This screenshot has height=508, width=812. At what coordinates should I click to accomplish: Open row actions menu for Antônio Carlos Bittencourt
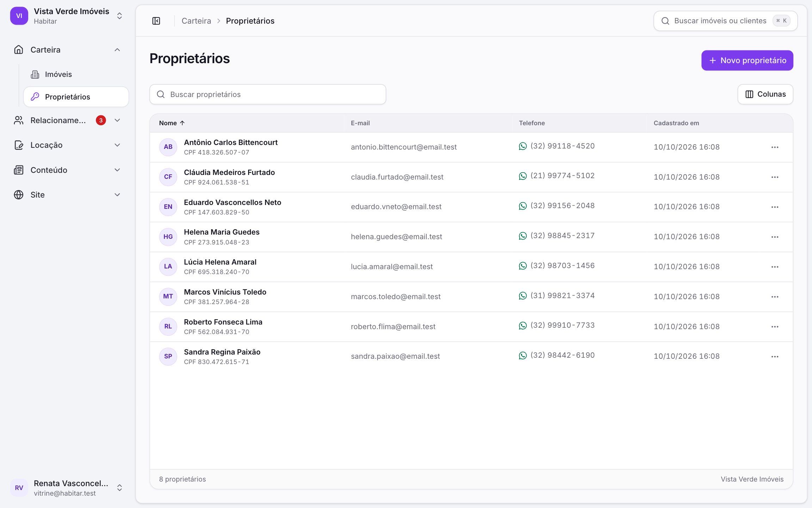pos(775,147)
